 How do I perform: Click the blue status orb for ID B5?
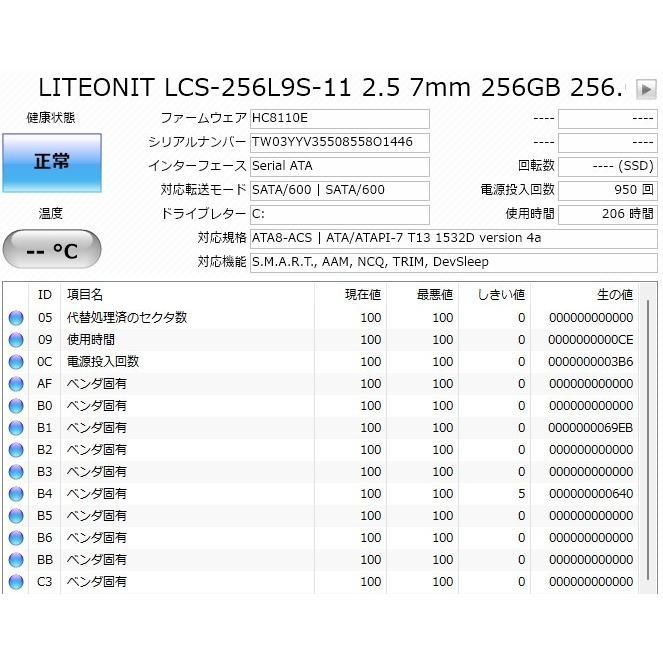[16, 516]
